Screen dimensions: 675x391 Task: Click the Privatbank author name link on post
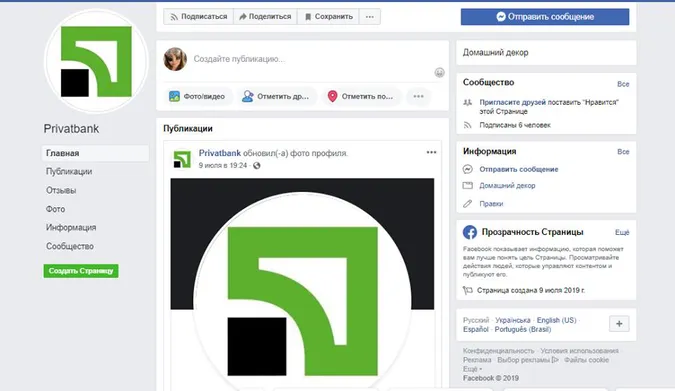coord(220,153)
